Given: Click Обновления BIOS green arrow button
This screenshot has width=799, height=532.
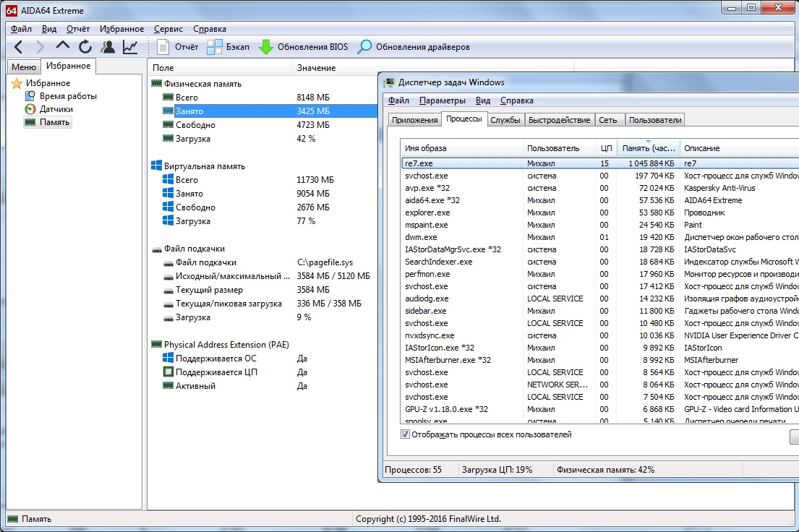Looking at the screenshot, I should click(303, 47).
